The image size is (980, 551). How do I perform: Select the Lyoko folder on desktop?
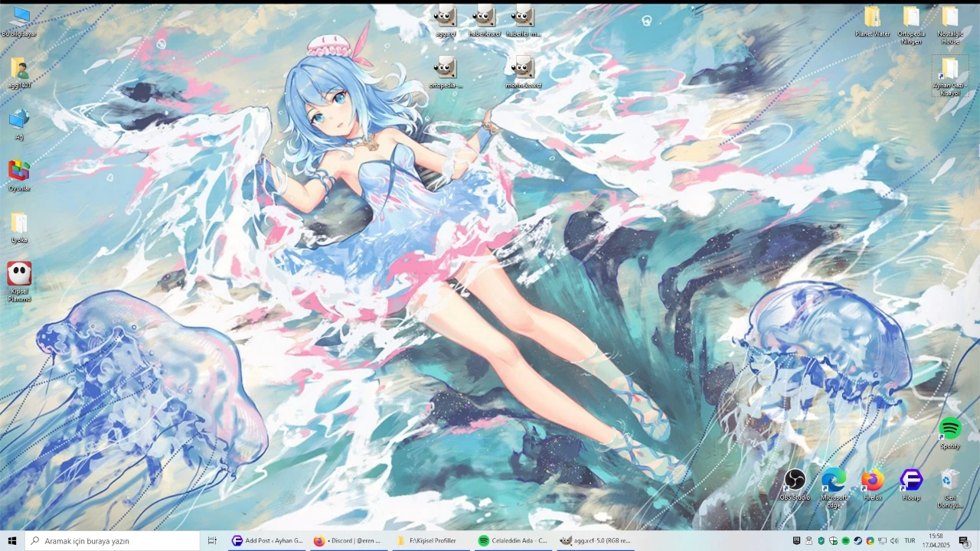19,227
